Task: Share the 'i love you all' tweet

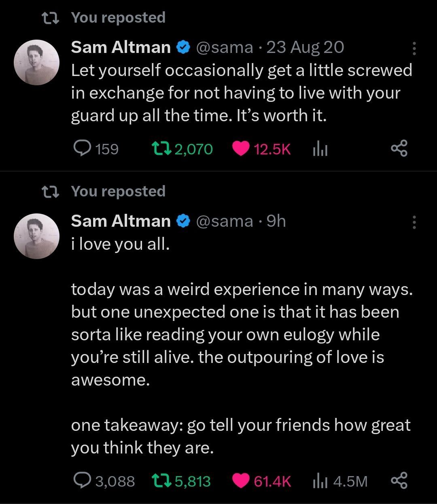Action: [x=399, y=481]
